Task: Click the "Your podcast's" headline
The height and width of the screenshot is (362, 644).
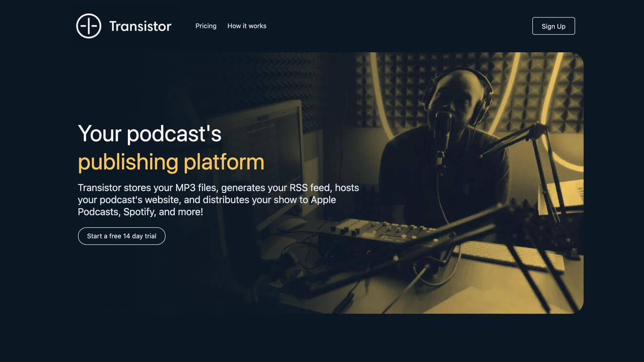Action: click(x=149, y=133)
